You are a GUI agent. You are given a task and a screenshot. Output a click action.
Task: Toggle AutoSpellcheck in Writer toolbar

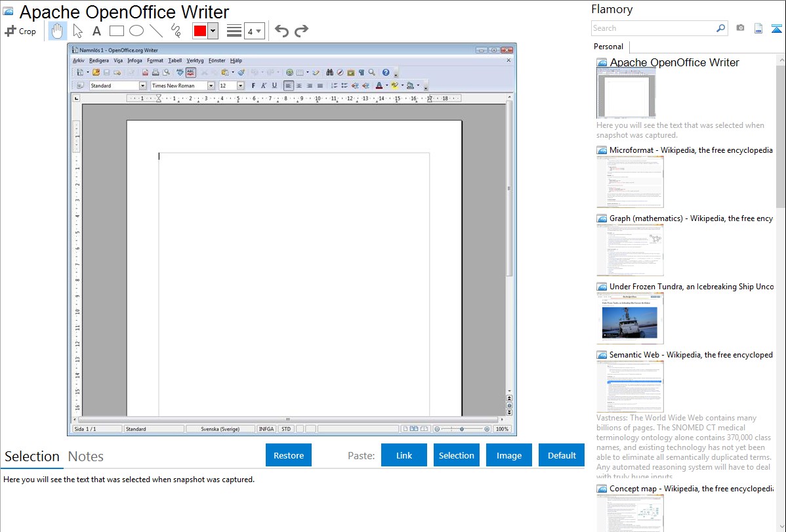coord(190,73)
